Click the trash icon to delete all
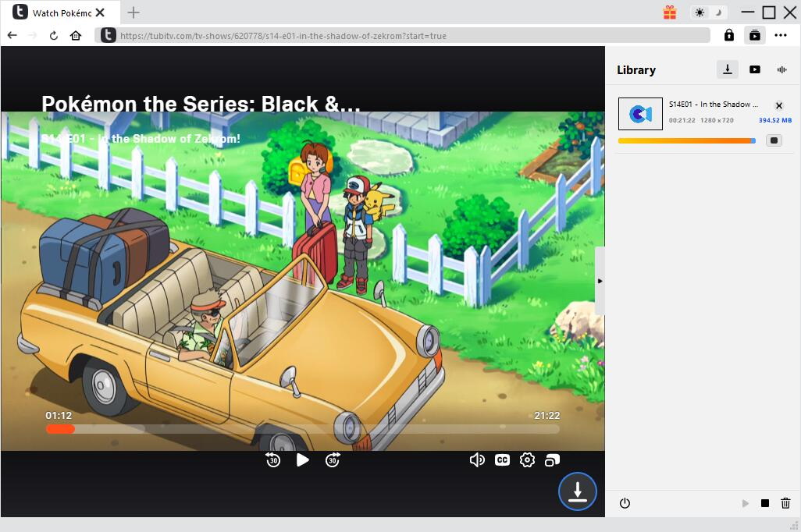 click(x=785, y=504)
